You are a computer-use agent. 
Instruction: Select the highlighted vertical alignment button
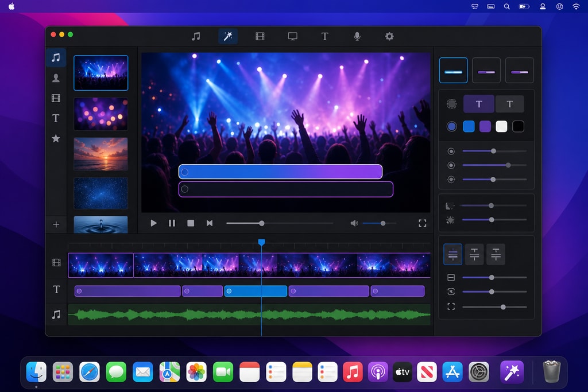tap(452, 254)
